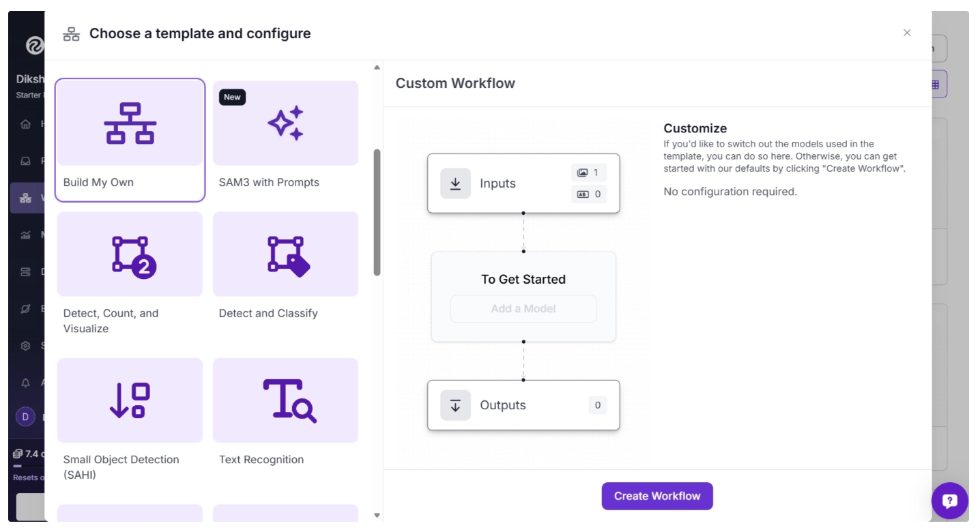Image resolution: width=980 pixels, height=532 pixels.
Task: Choose the Small Object Detection (SAHI) icon
Action: (x=130, y=400)
